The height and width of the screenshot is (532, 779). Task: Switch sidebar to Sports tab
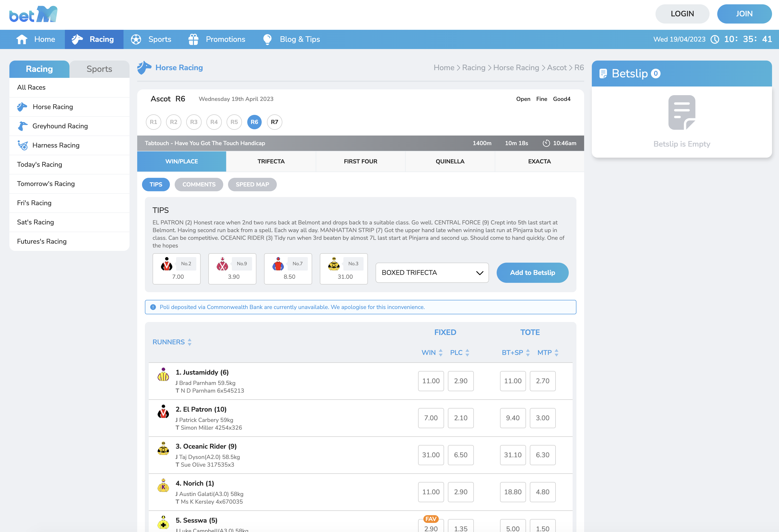point(99,69)
